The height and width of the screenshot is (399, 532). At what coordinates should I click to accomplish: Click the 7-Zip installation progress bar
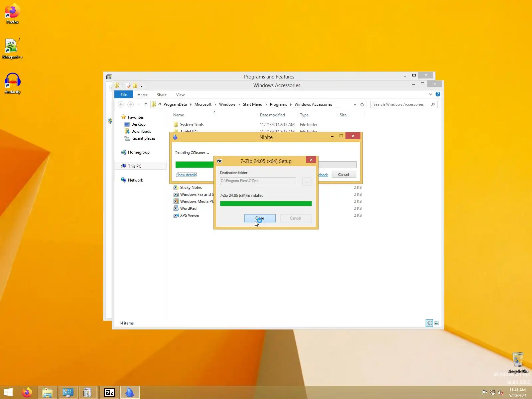[x=266, y=203]
